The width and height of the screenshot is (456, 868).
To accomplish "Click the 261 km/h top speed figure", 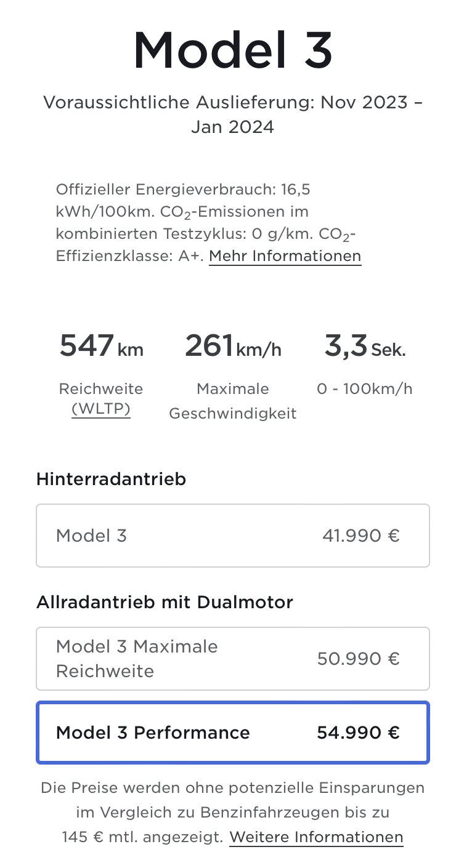I will [232, 346].
